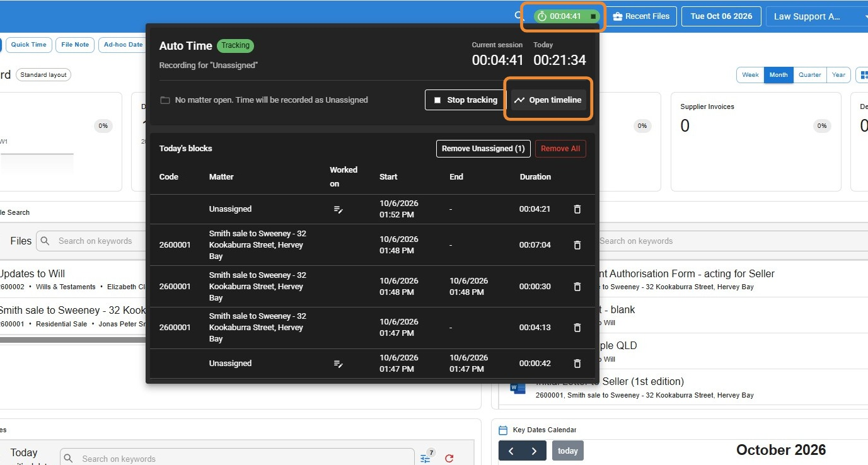Image resolution: width=868 pixels, height=465 pixels.
Task: Switch to the Week view
Action: point(750,75)
